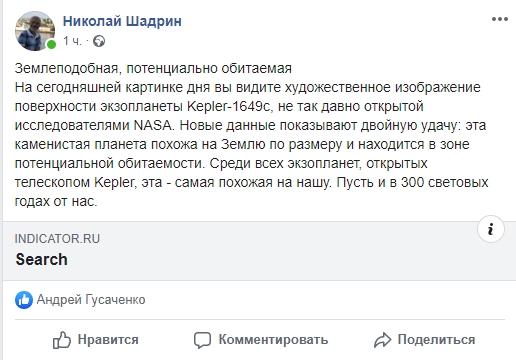Click the thumbs-up outline icon
This screenshot has height=360, width=516.
tap(62, 340)
